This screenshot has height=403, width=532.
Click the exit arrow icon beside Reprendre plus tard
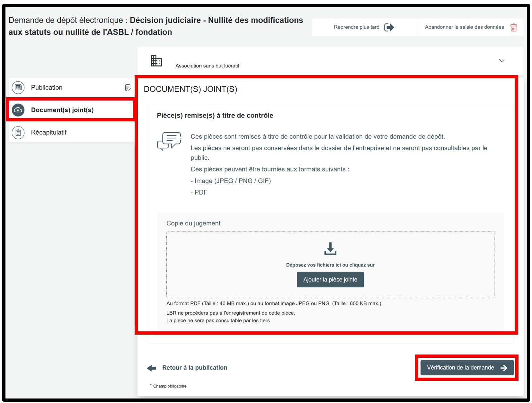click(x=389, y=27)
